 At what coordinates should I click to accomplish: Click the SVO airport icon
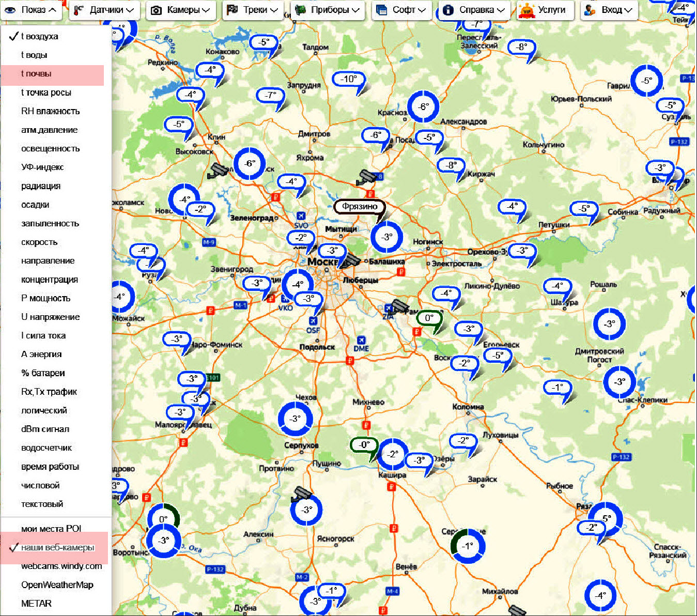(x=301, y=216)
